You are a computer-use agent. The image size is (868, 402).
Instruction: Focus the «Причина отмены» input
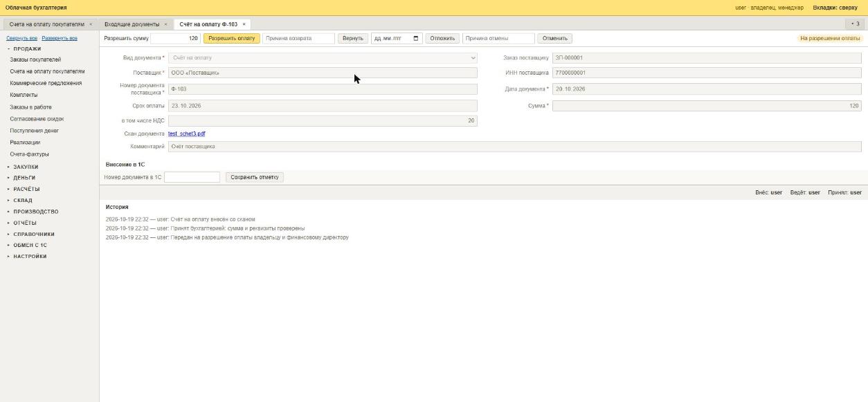pos(498,38)
